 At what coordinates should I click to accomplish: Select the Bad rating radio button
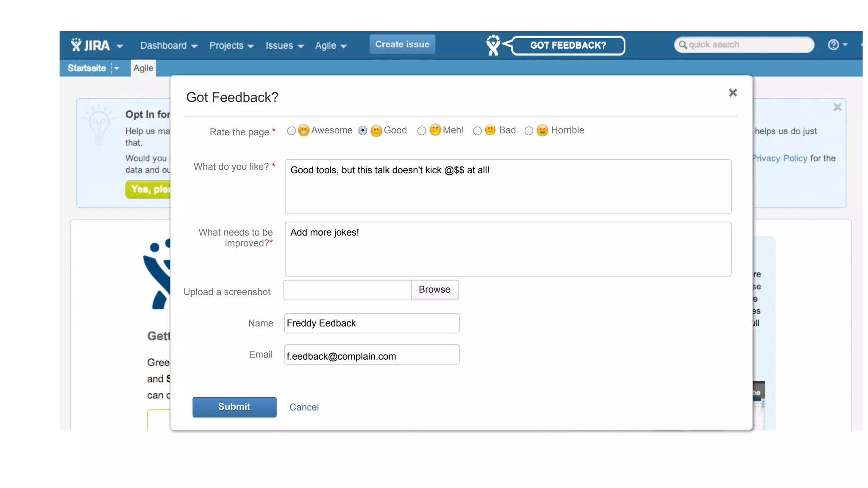(x=477, y=131)
